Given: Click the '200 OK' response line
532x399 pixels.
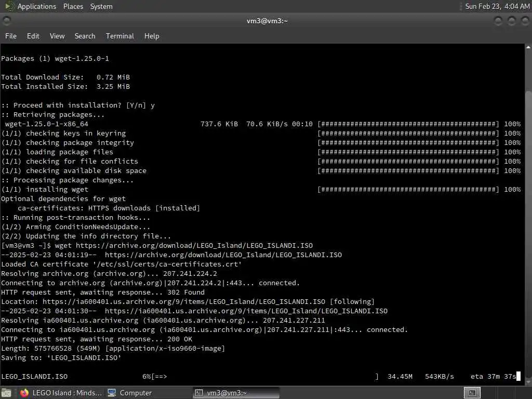Looking at the screenshot, I should (x=97, y=339).
